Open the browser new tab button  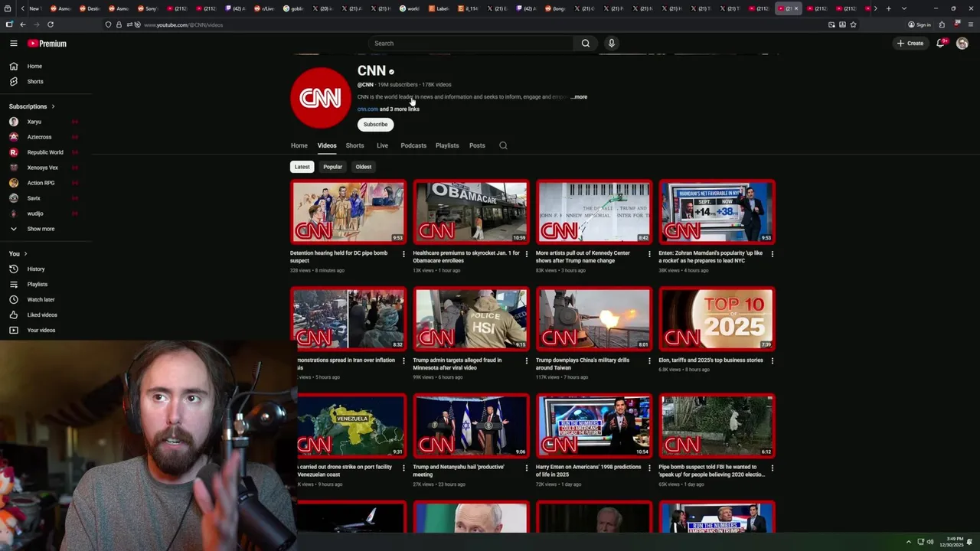pyautogui.click(x=888, y=8)
